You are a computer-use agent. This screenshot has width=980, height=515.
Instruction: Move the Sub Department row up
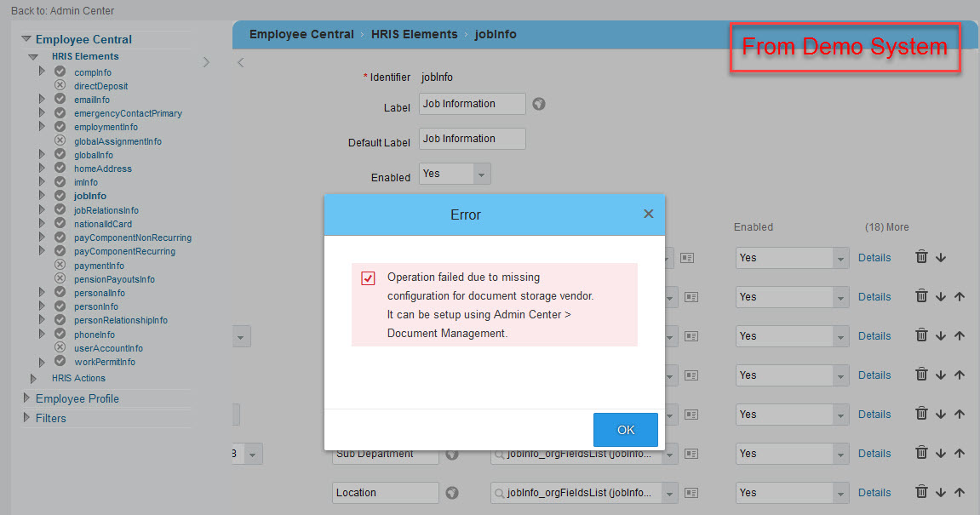tap(960, 453)
